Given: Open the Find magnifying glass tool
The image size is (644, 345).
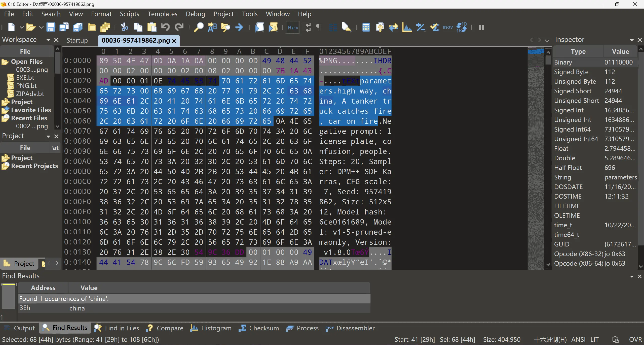Looking at the screenshot, I should [199, 27].
